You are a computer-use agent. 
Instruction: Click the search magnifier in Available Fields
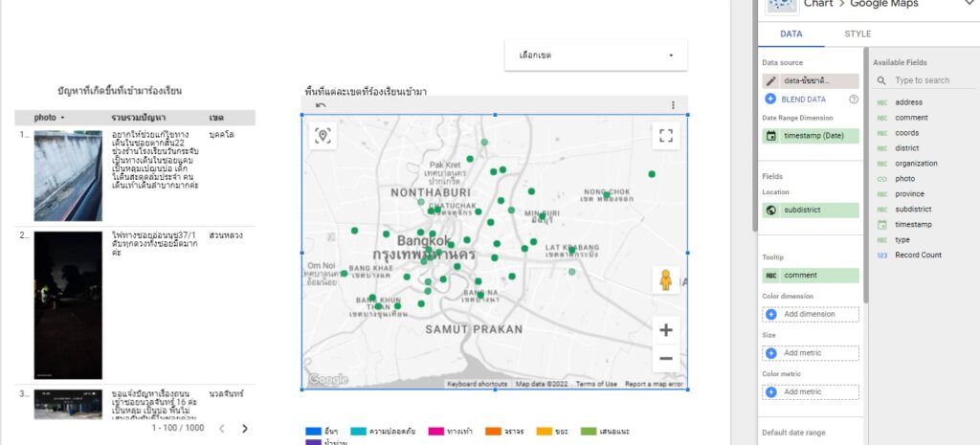[881, 80]
